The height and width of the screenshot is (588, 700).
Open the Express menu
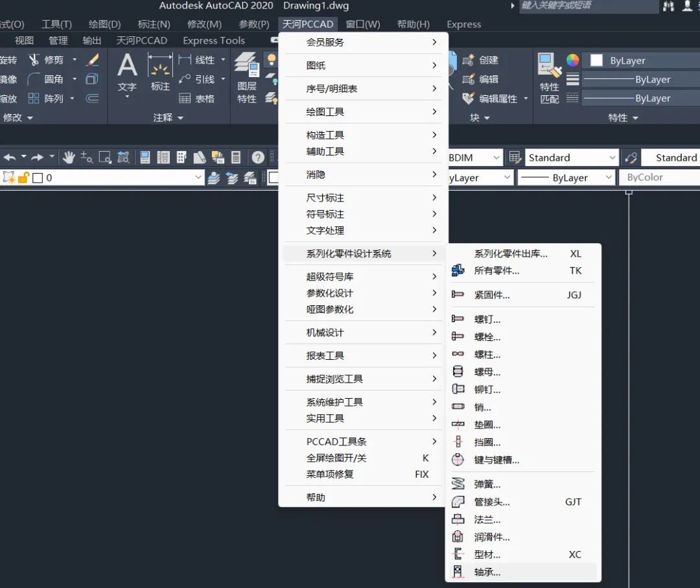[x=464, y=24]
